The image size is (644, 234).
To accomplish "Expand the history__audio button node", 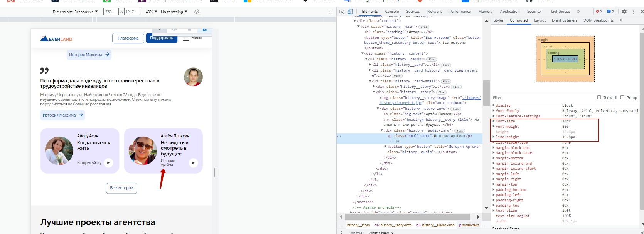I will tap(386, 147).
